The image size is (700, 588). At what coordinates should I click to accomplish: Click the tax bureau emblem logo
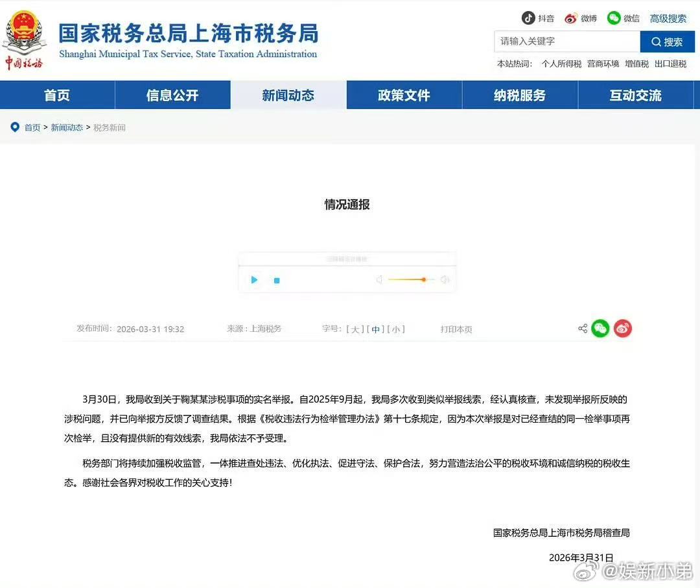[25, 33]
